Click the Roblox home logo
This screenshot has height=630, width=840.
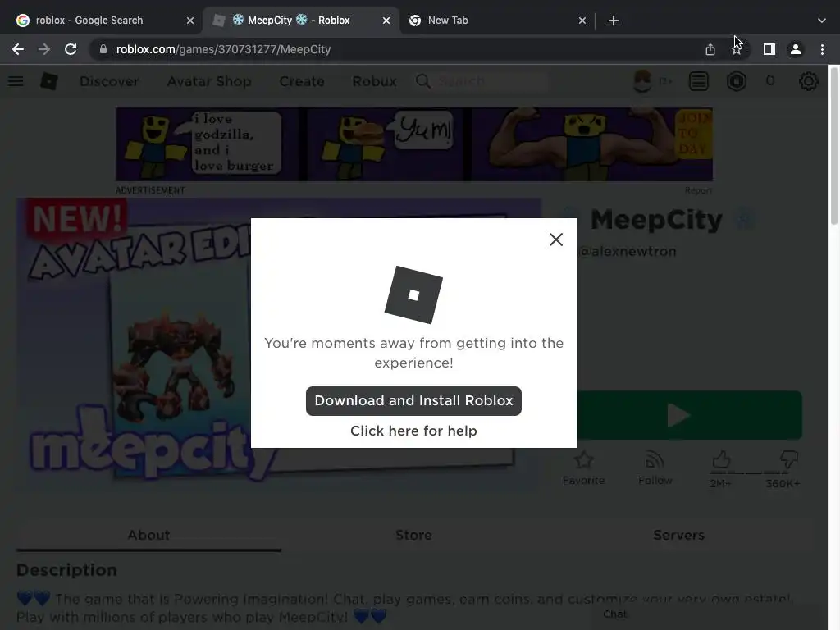click(x=48, y=81)
